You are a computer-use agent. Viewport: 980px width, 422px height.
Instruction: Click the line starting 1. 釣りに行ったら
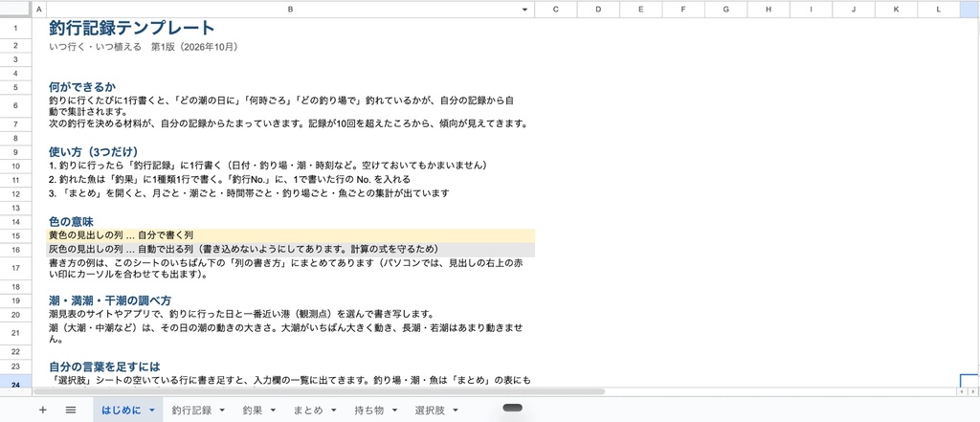[268, 166]
